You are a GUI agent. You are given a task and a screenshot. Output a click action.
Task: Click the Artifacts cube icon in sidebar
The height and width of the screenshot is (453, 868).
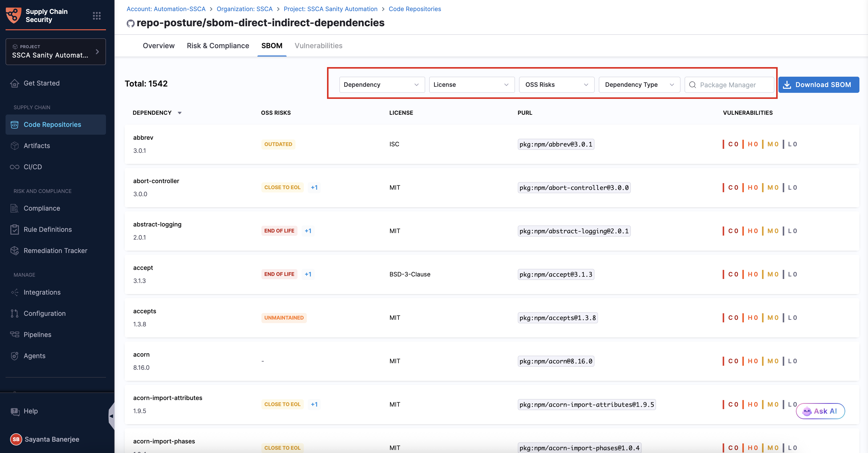click(x=14, y=146)
